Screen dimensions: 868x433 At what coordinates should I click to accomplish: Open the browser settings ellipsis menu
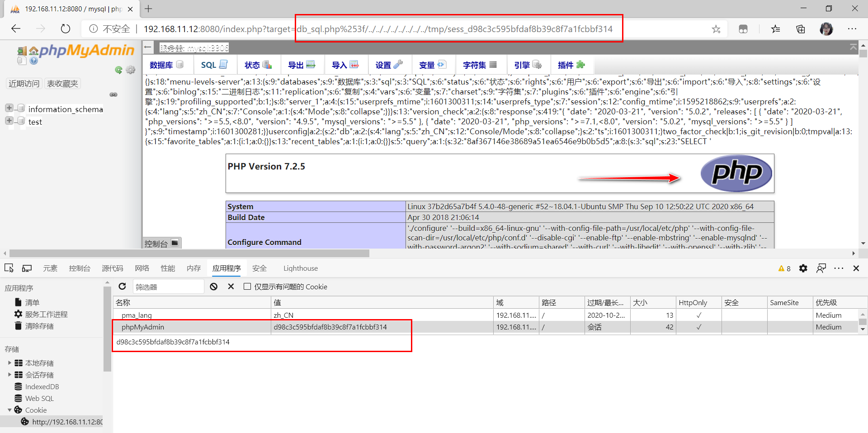(x=852, y=29)
